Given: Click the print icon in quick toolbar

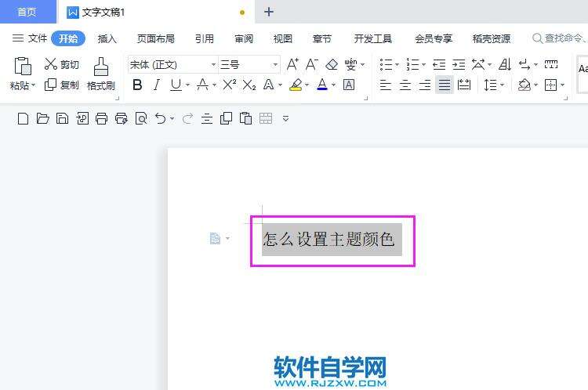Looking at the screenshot, I should coord(102,119).
